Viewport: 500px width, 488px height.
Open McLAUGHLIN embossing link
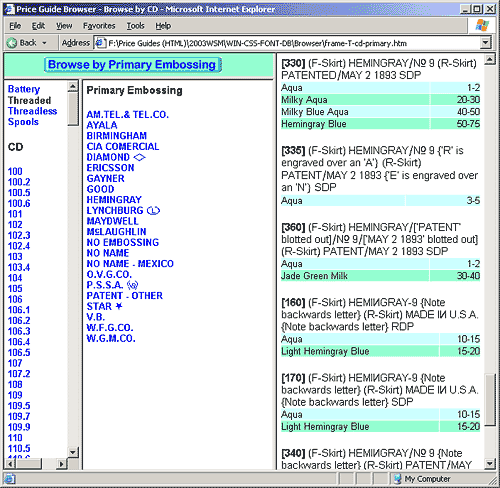pyautogui.click(x=116, y=232)
